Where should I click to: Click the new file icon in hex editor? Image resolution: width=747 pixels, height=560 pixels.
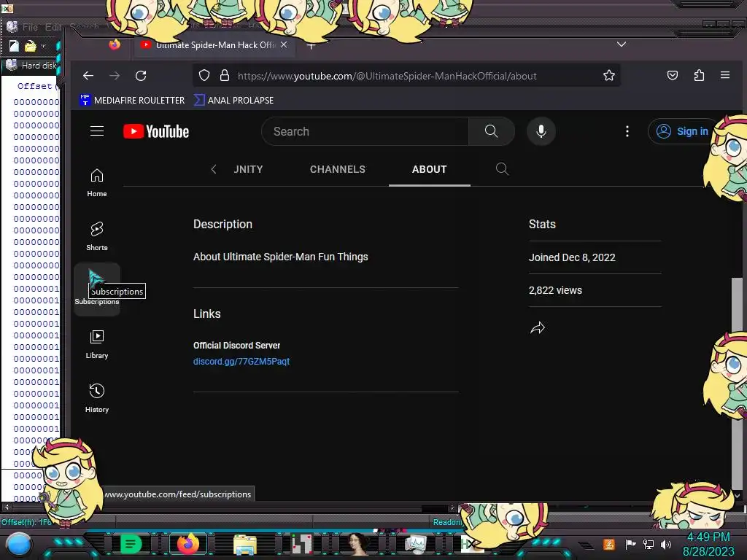coord(14,46)
